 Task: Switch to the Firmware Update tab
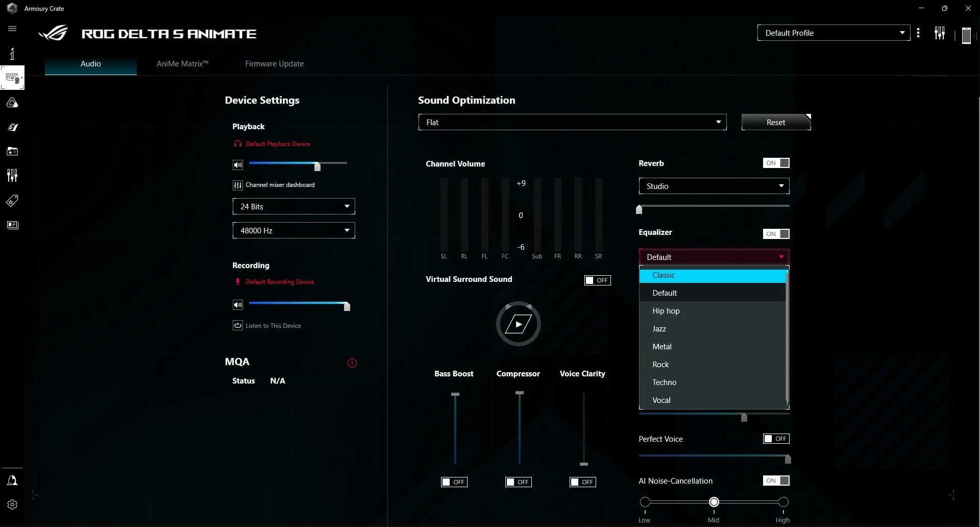274,64
